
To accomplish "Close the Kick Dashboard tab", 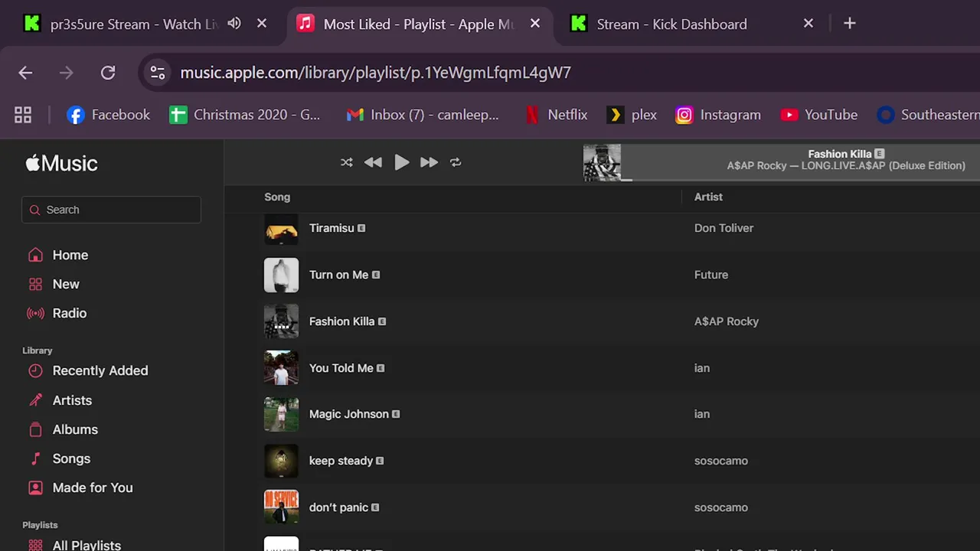I will [x=808, y=24].
